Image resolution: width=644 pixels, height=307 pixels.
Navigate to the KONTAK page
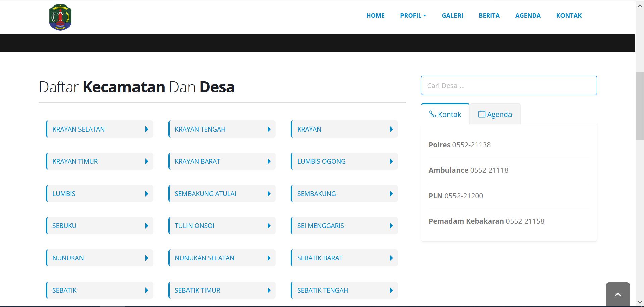tap(569, 16)
